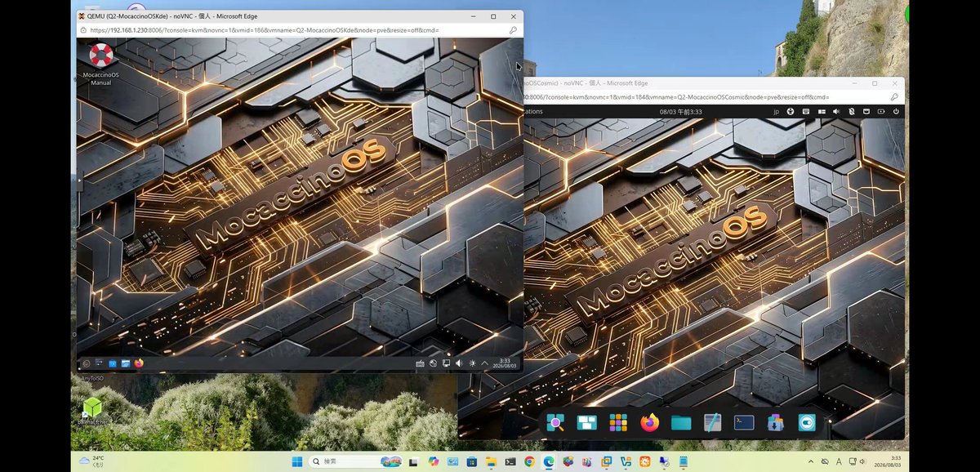Image resolution: width=980 pixels, height=472 pixels.
Task: Open notifications applet in COSMIC panel
Action: 866,111
